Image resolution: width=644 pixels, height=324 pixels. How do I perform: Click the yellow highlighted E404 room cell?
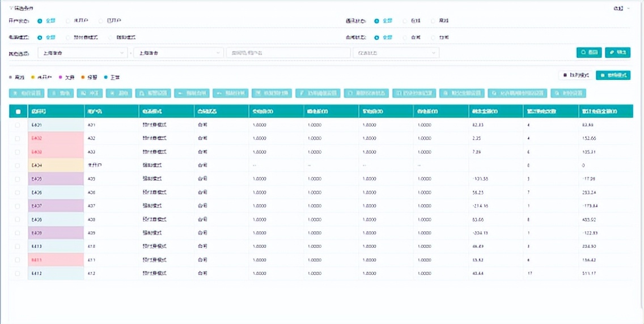(55, 165)
